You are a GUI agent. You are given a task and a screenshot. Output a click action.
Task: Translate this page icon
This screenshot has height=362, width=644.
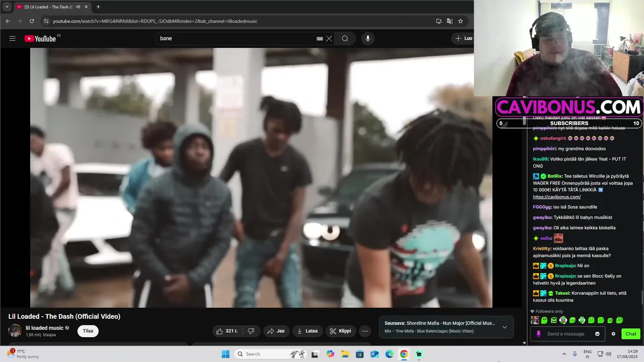450,21
